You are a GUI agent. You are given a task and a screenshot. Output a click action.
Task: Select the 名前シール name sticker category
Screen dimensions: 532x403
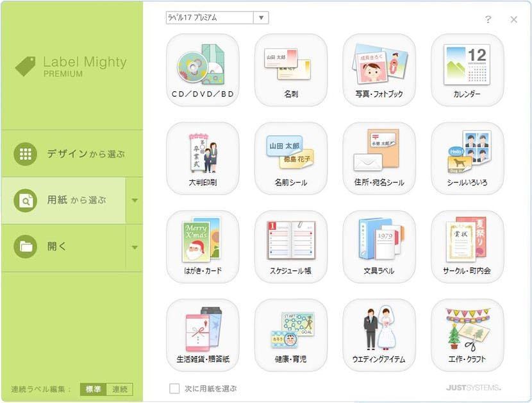291,159
